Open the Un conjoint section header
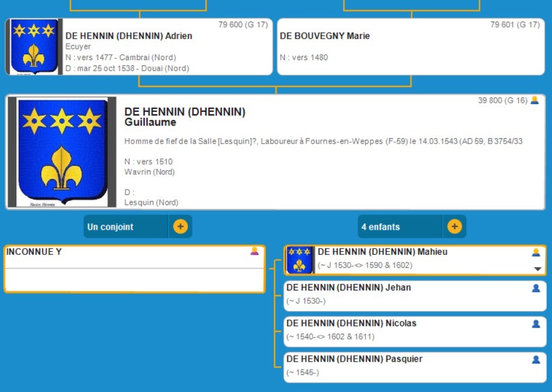This screenshot has width=552, height=392. 125,227
